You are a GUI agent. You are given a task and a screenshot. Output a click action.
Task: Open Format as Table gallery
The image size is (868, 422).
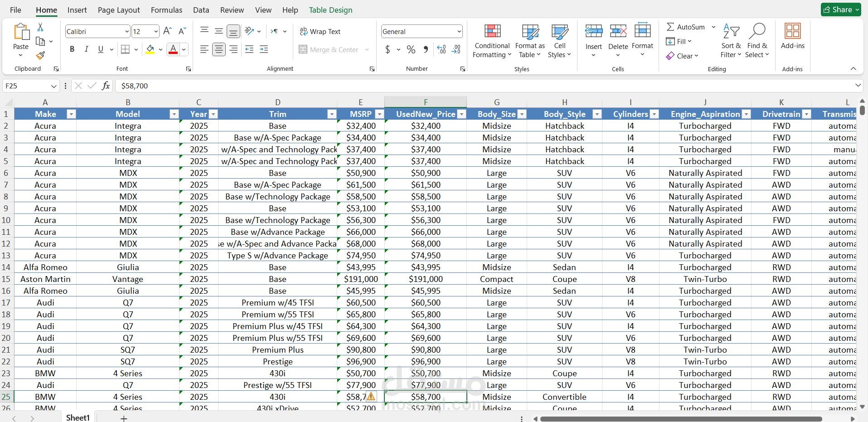(530, 41)
